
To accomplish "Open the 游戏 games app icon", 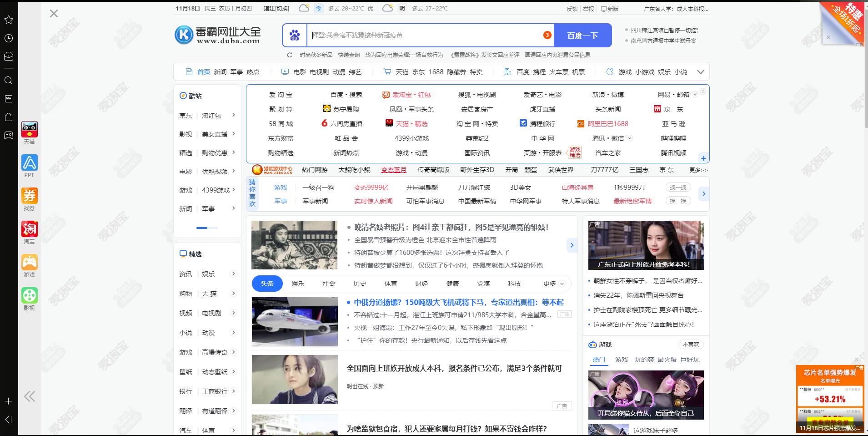I will point(30,263).
